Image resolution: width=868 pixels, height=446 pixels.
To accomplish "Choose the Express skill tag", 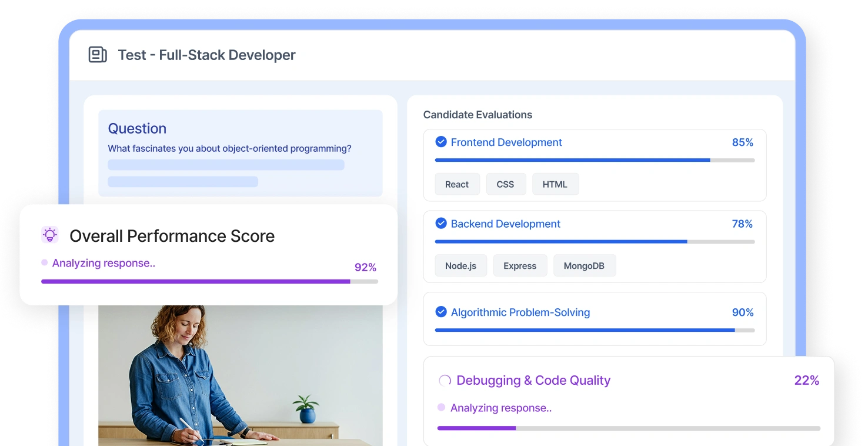I will point(520,265).
